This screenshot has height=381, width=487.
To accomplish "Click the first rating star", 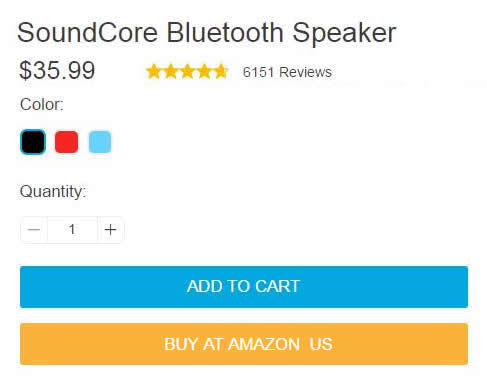I will click(x=154, y=72).
